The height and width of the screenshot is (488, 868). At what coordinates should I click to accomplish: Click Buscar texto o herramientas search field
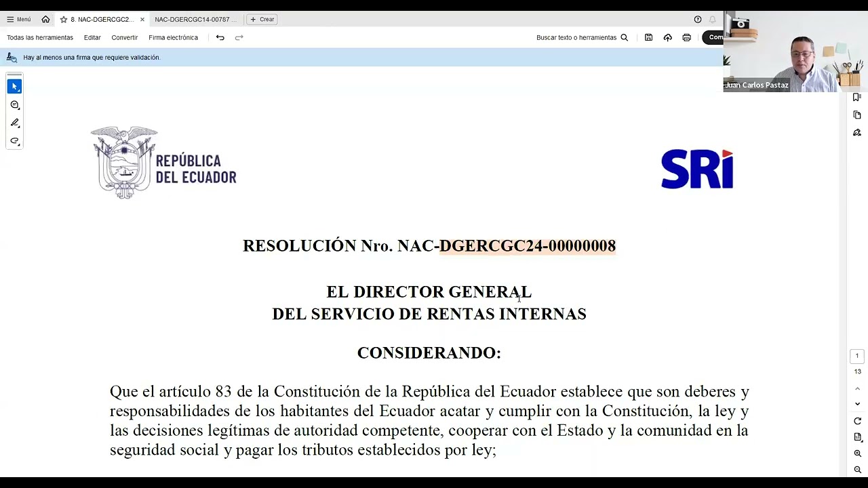coord(576,38)
